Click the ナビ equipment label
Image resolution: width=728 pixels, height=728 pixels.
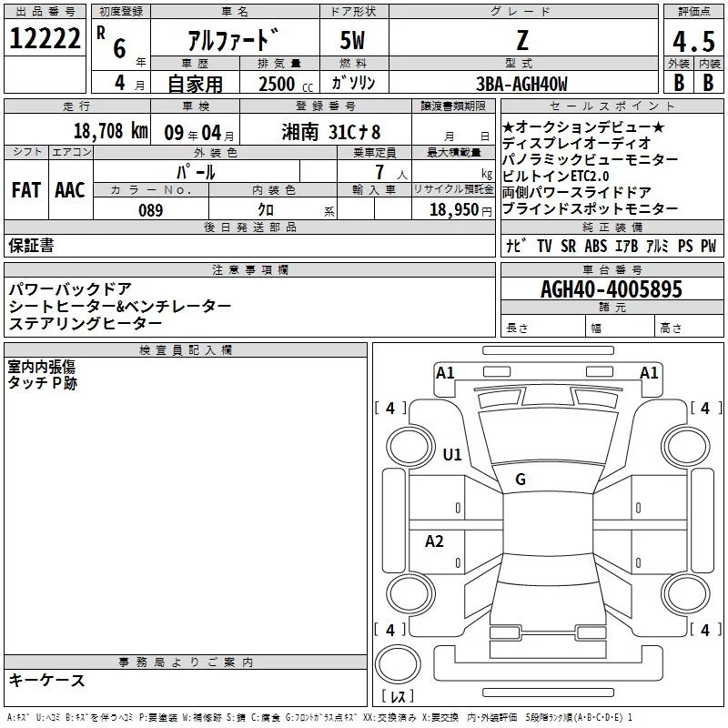coord(516,246)
